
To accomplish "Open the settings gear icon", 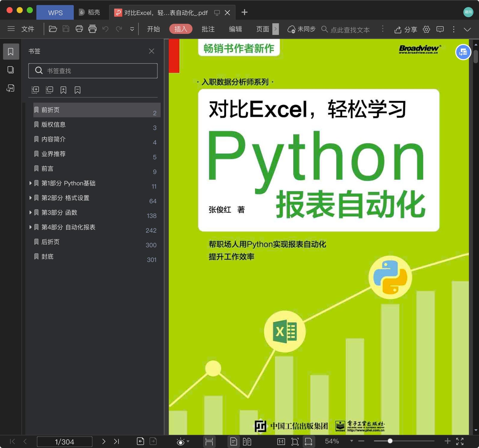I will 426,29.
